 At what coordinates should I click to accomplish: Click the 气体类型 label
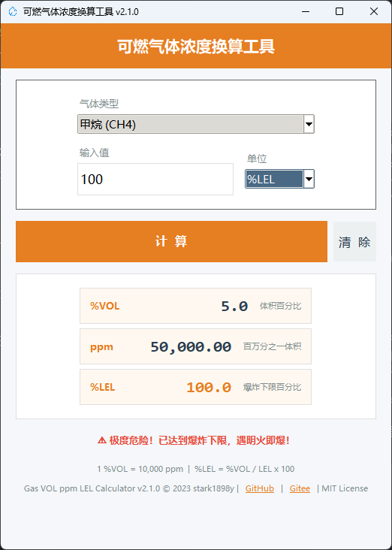pyautogui.click(x=99, y=104)
